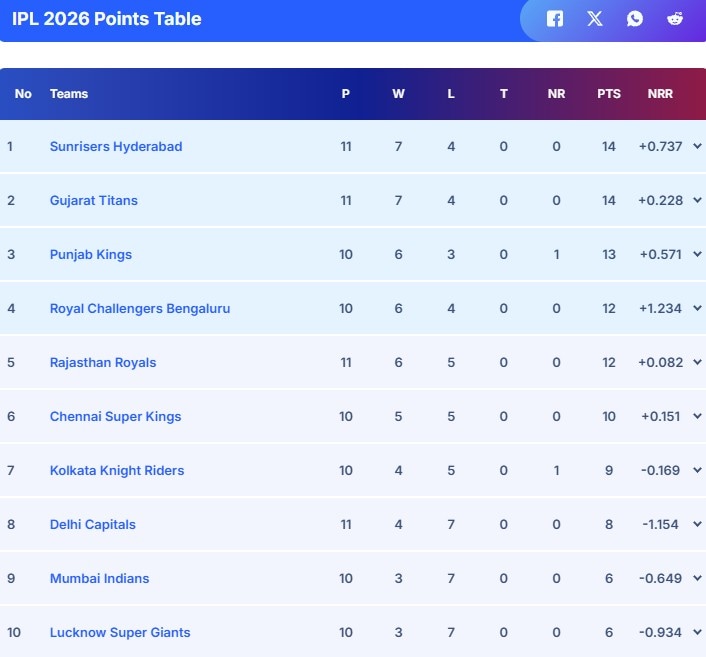Expand Sunrisers Hyderabad row details
Image resolution: width=706 pixels, height=657 pixels.
[x=697, y=146]
